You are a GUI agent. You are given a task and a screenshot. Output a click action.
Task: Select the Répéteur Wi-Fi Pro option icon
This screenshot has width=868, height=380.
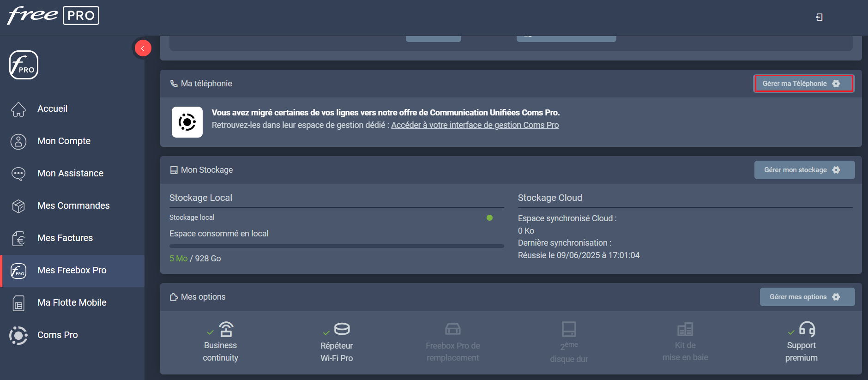click(342, 329)
